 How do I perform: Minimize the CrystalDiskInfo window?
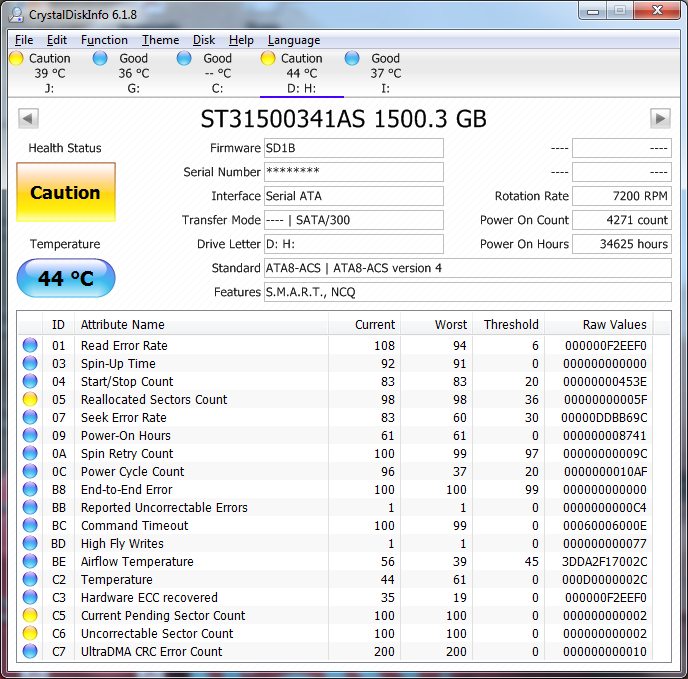pos(593,11)
